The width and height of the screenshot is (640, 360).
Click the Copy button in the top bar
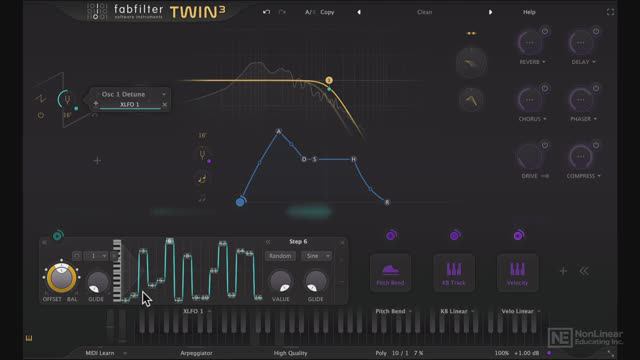327,12
